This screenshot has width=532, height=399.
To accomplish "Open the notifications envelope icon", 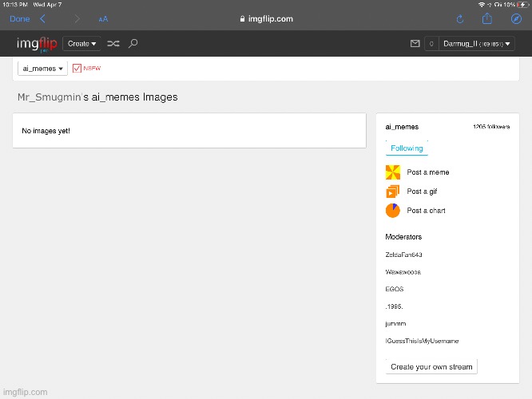I will point(415,44).
